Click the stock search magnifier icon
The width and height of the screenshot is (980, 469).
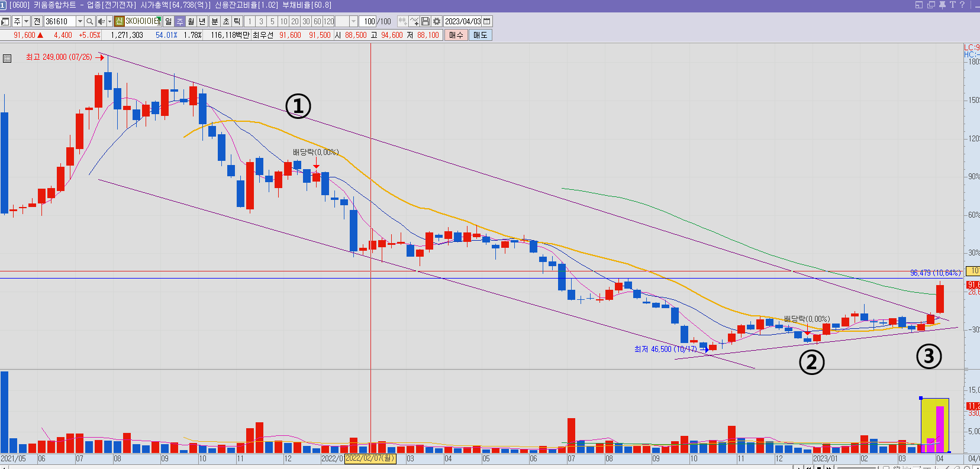89,21
